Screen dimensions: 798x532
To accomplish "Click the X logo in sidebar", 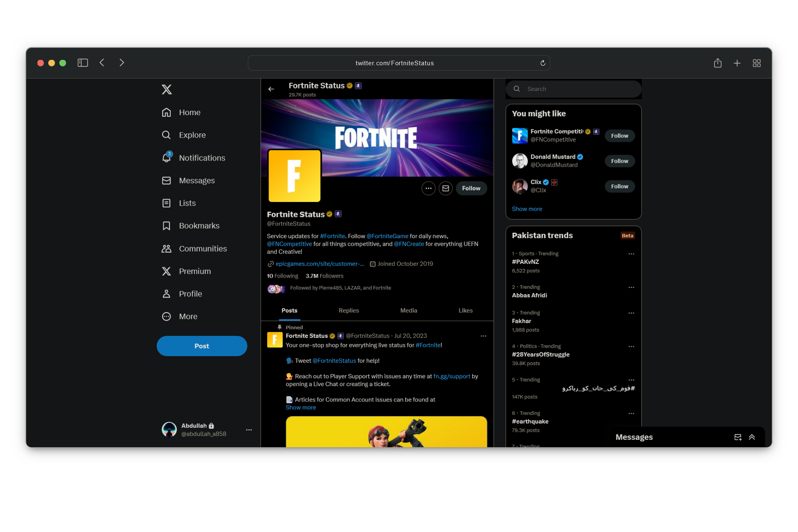I will tap(167, 89).
